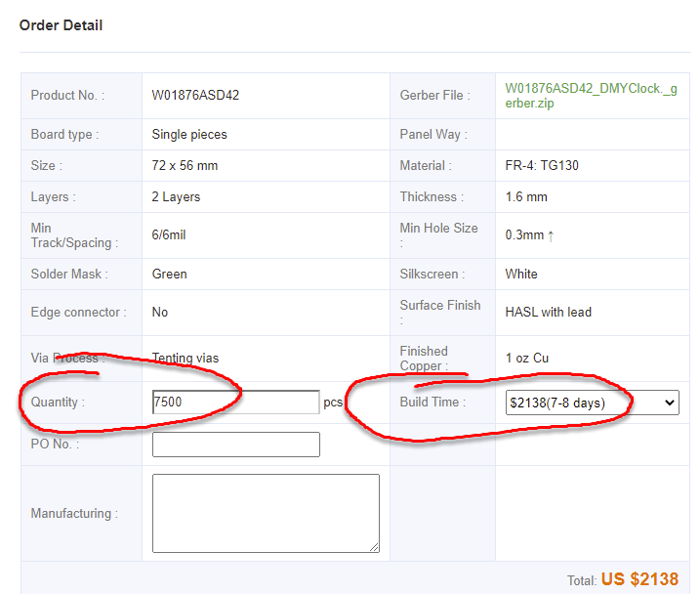
Task: Click the Order Detail heading
Action: pyautogui.click(x=61, y=25)
